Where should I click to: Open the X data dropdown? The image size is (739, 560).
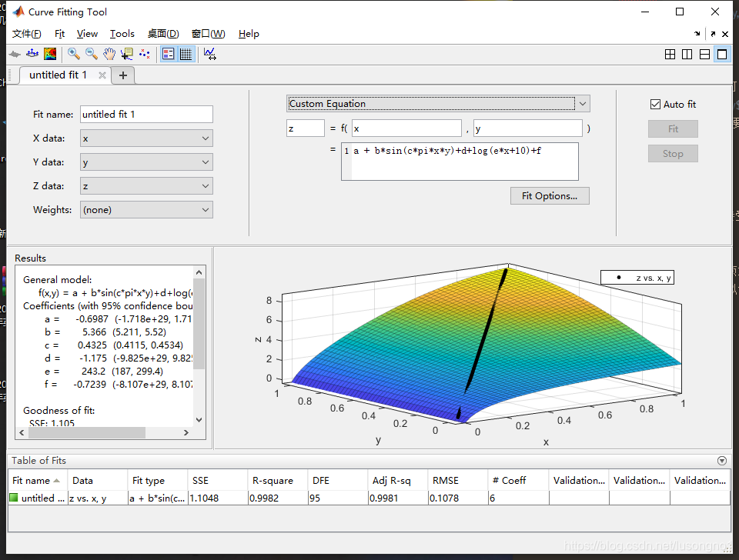[x=146, y=138]
